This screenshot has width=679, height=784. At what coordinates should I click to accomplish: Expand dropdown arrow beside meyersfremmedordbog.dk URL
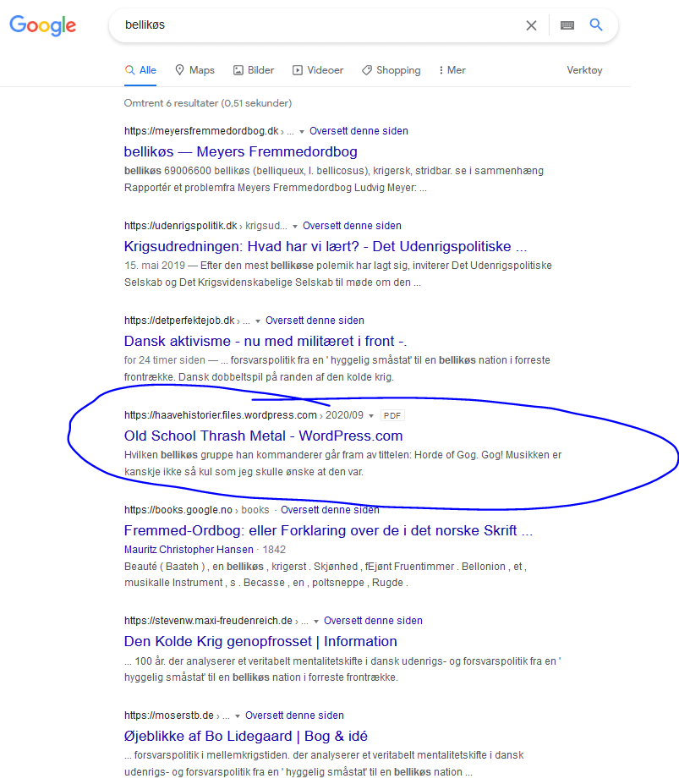coord(302,132)
